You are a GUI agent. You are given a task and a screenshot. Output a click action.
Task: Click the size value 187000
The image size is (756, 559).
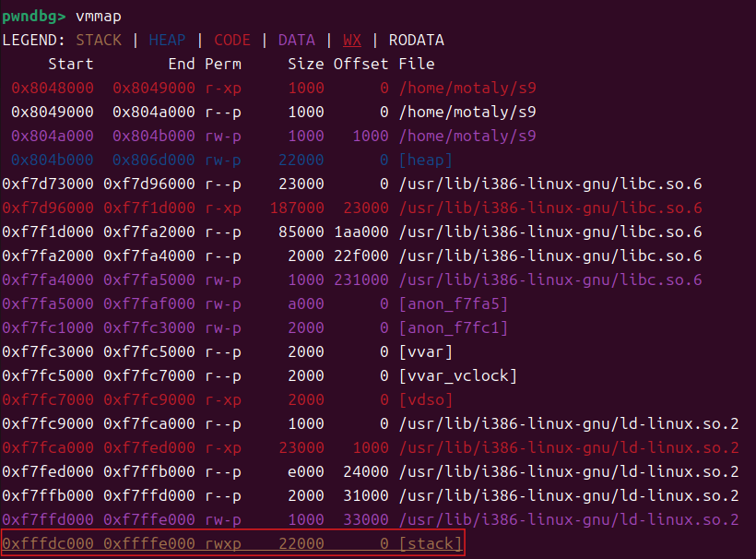click(x=296, y=208)
